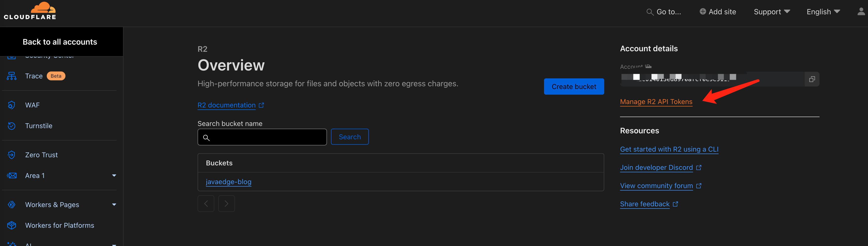Click the Area 1 envelope icon

(12, 176)
